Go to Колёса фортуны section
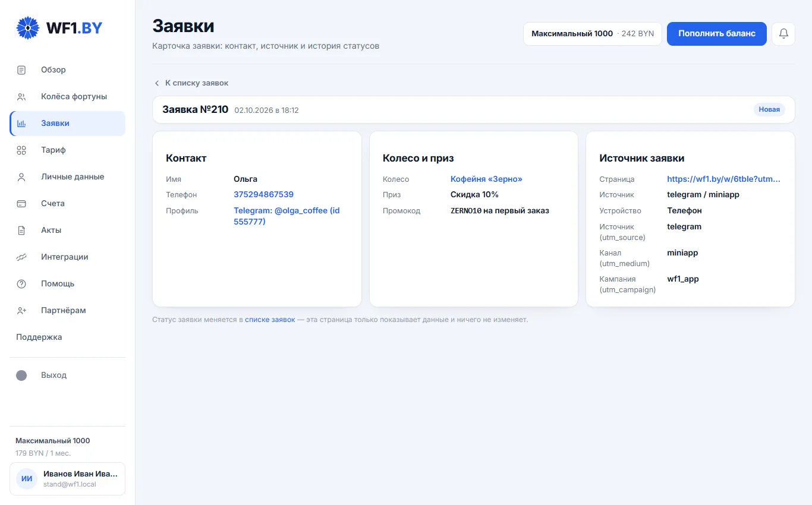 click(67, 97)
